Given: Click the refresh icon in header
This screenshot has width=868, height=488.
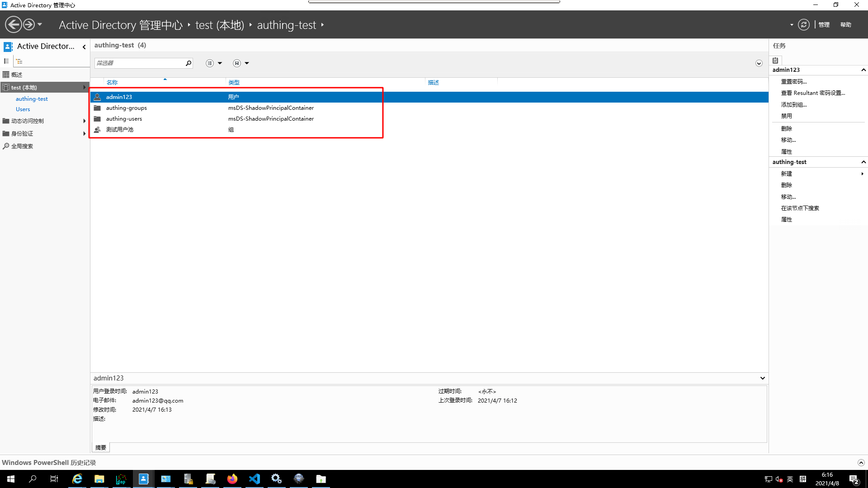Looking at the screenshot, I should click(x=803, y=25).
